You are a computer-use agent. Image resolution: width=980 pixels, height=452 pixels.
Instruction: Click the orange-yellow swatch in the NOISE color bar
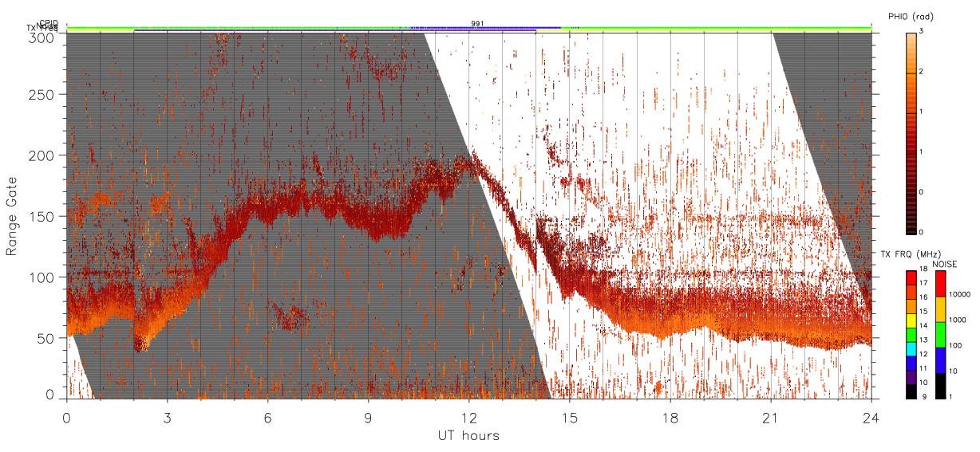[x=940, y=309]
